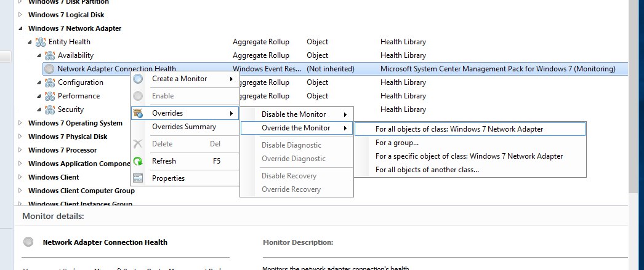Select Refresh from the context menu
This screenshot has width=644, height=270.
click(185, 161)
